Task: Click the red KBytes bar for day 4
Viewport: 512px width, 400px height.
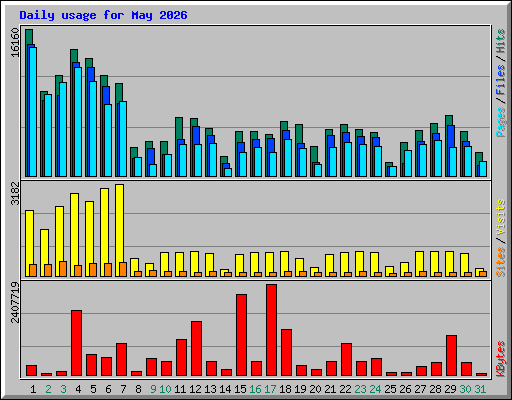Action: click(x=77, y=343)
